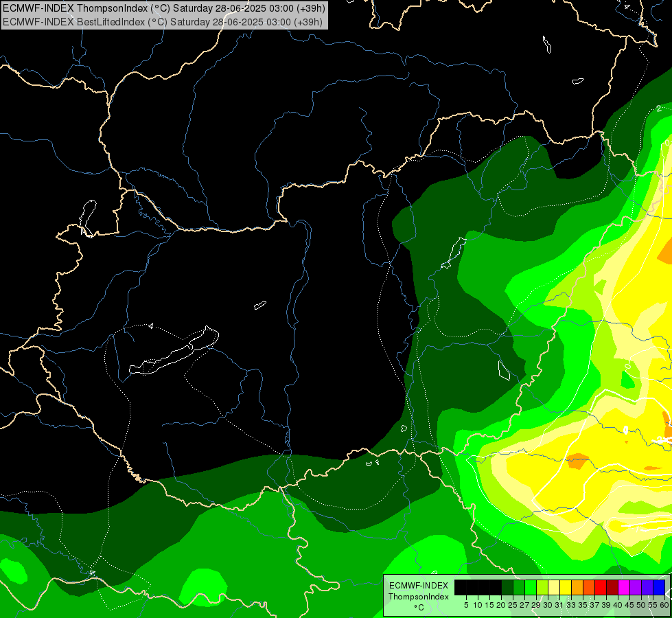Select the dark red 39-40 legend swatch
This screenshot has width=672, height=618.
tap(612, 587)
